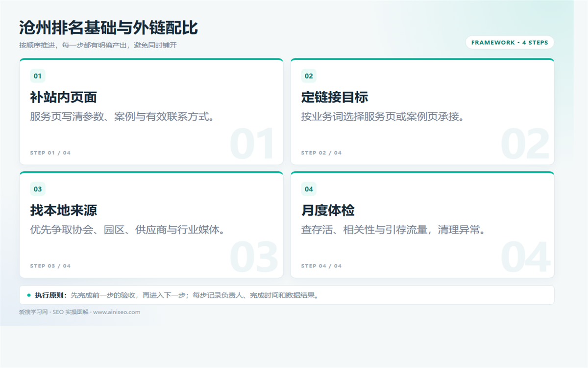Click the text 优先争取协会、园区、供应商与行业媒体。
Screen dimensions: 588x368
(x=128, y=230)
